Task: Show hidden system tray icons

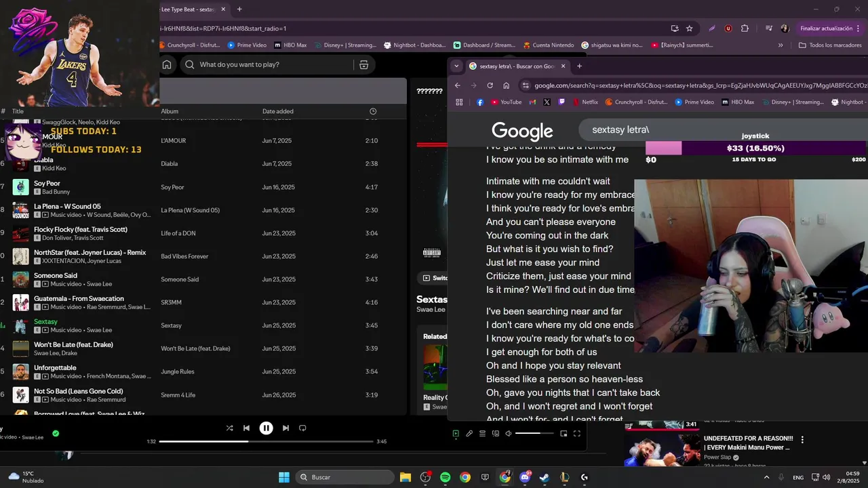Action: (x=767, y=477)
